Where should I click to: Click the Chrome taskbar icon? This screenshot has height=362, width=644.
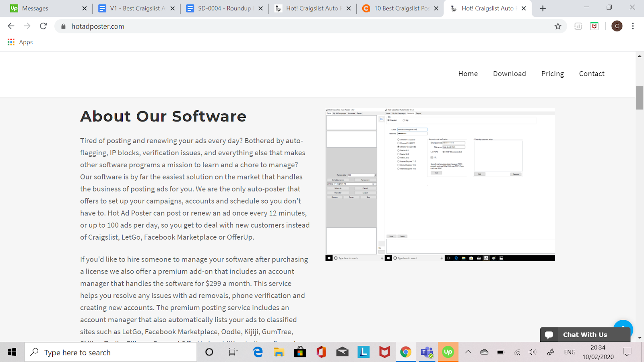point(406,352)
